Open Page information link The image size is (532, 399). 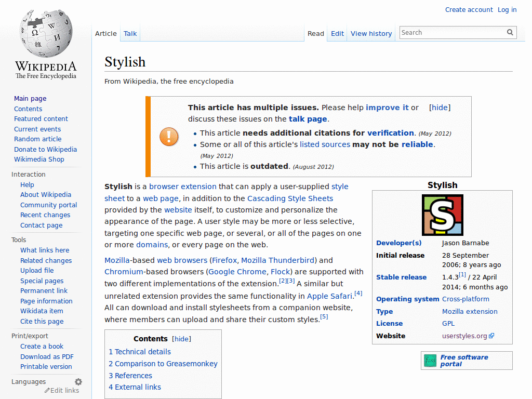click(46, 301)
